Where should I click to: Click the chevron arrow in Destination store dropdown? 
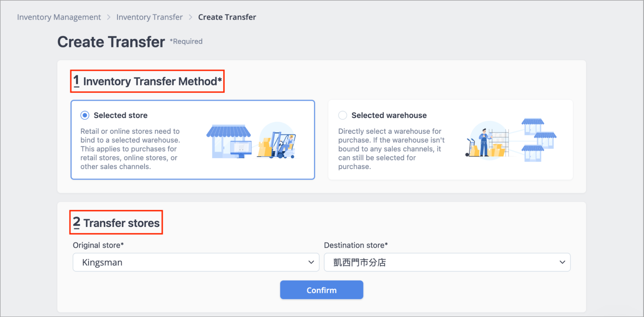point(562,262)
